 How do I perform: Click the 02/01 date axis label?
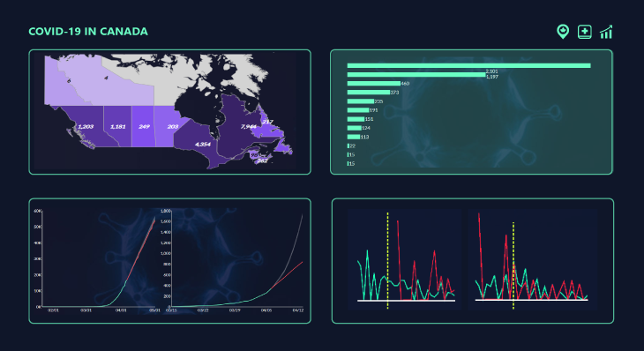coord(53,310)
